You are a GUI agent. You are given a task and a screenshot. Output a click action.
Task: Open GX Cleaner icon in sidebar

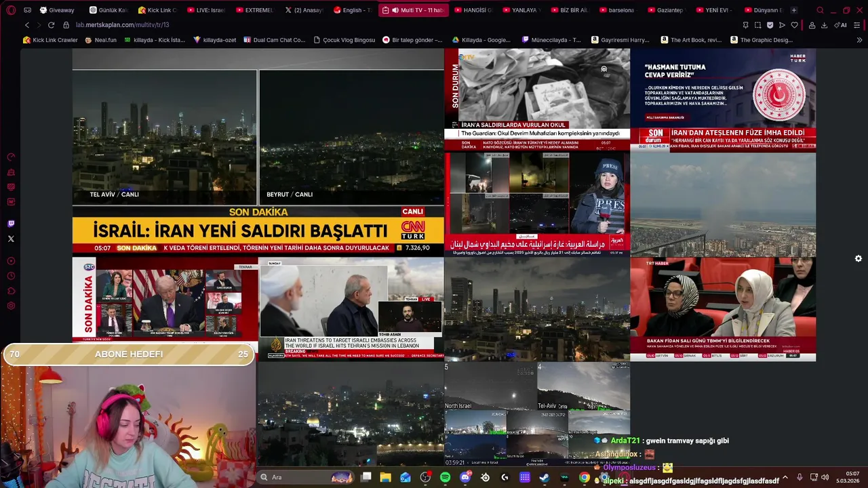click(11, 172)
